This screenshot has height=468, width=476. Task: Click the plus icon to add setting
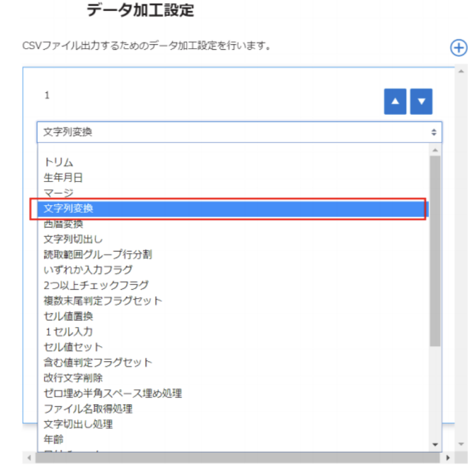coord(458,48)
